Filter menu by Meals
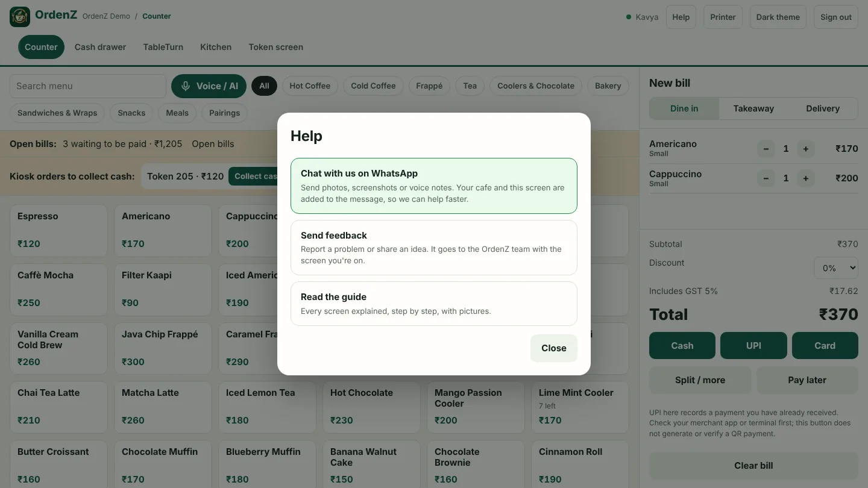The image size is (868, 488). (x=177, y=113)
